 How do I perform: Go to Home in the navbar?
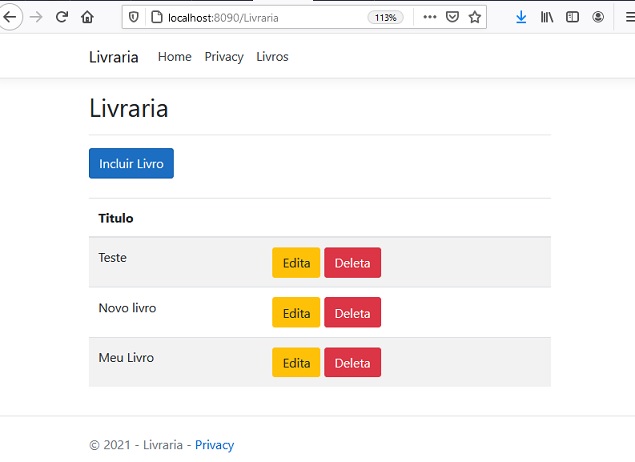(175, 57)
